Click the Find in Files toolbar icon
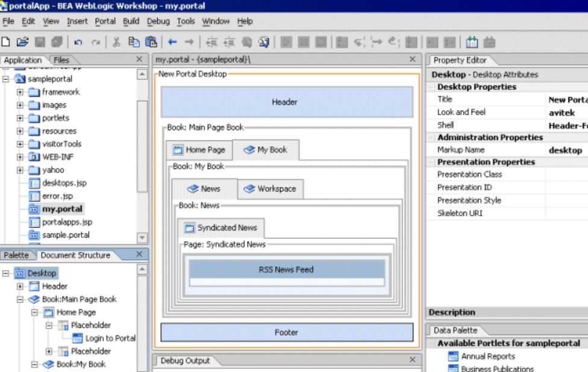Screen dimensions: 588x372 click(x=264, y=42)
